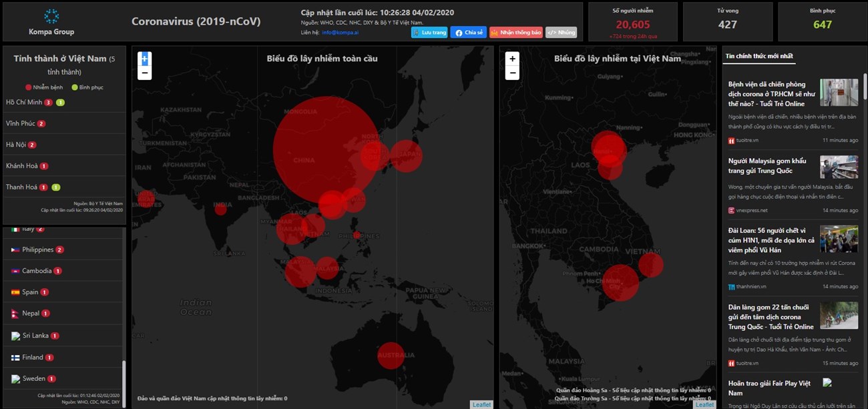Click the thanhnien.vn source icon
Screen dimensions: 868x409
(732, 287)
